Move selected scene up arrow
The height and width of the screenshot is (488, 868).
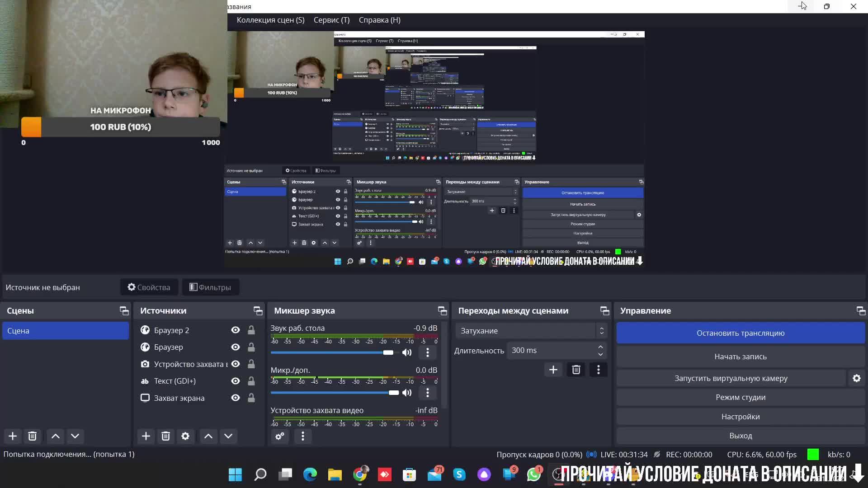tap(55, 436)
